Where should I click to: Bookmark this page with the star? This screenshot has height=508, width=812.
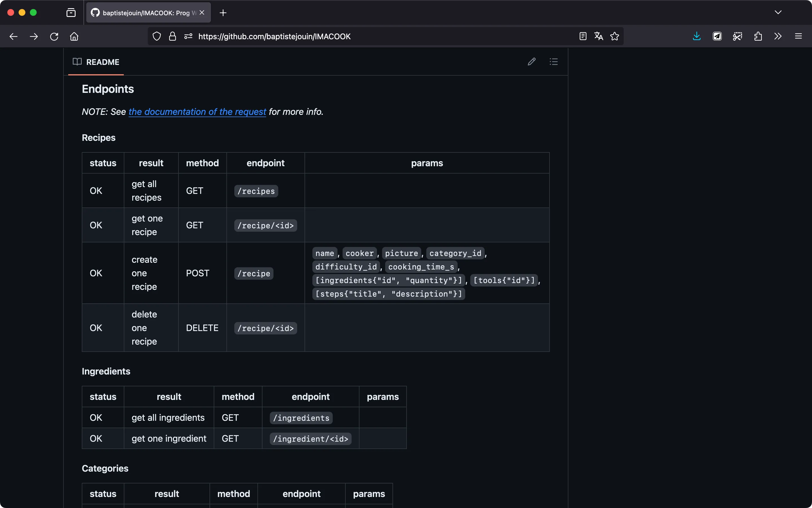[614, 36]
